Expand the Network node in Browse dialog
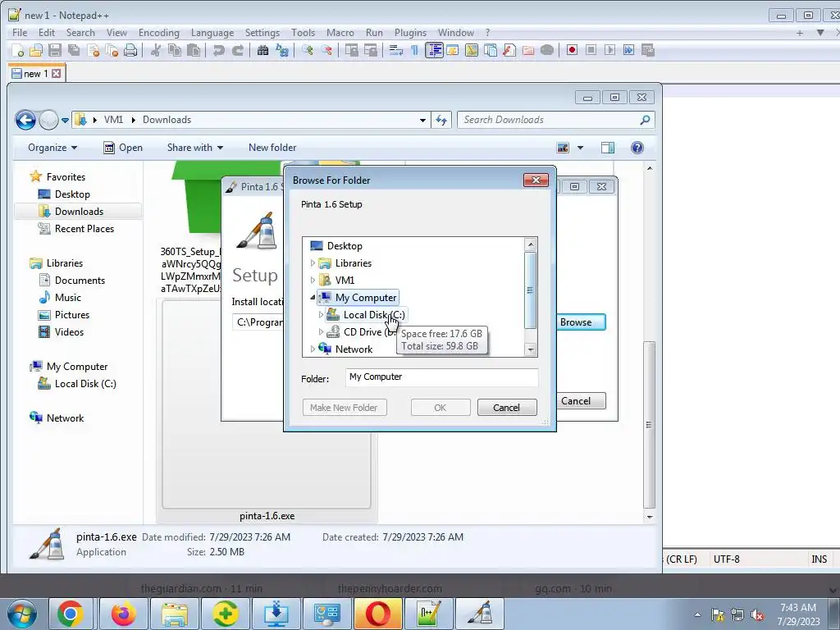840x630 pixels. [313, 349]
